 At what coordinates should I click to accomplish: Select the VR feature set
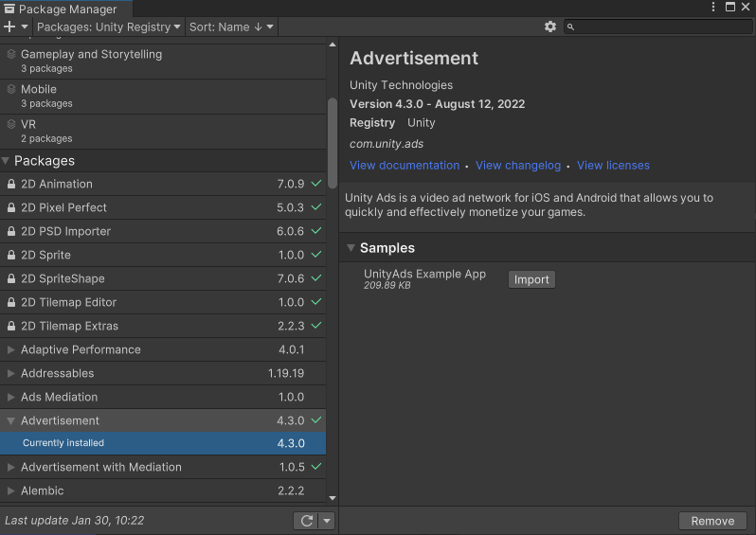click(x=163, y=132)
